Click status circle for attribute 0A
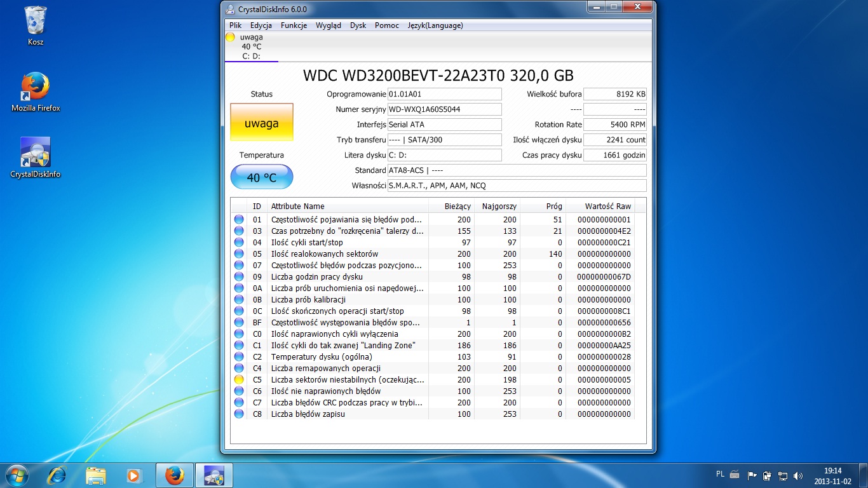This screenshot has height=488, width=868. (239, 288)
